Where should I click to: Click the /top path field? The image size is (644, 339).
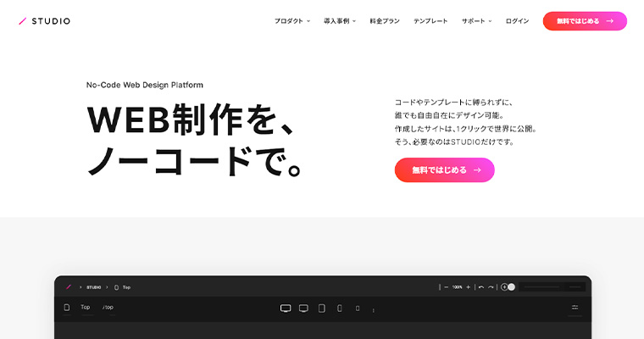pos(108,308)
